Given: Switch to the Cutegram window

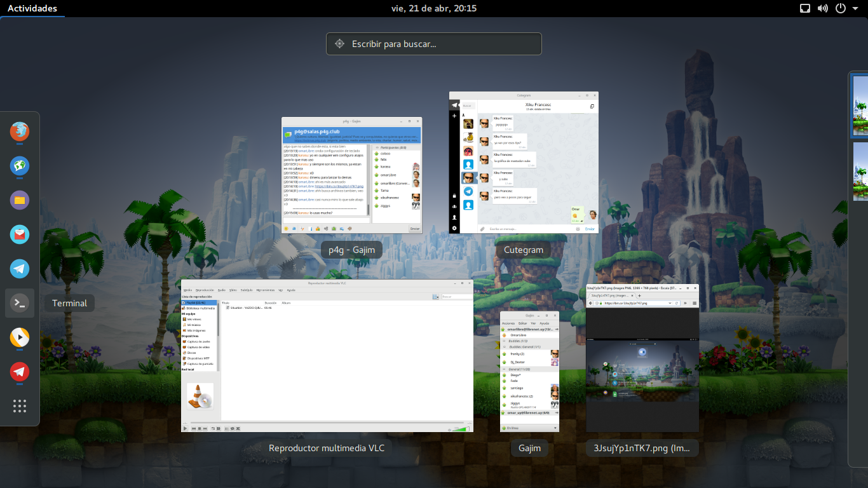Looking at the screenshot, I should point(524,163).
